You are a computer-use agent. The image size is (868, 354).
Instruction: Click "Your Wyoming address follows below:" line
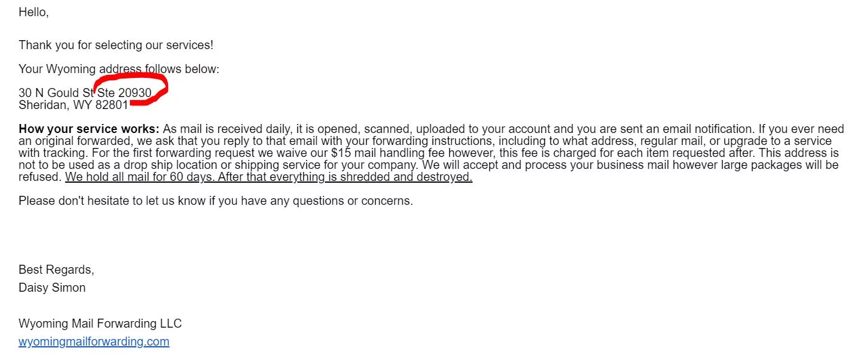click(118, 69)
